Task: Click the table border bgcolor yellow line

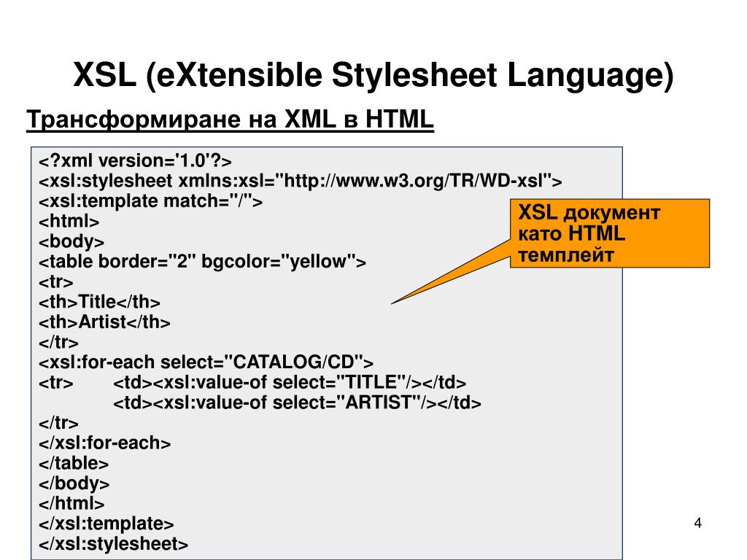Action: click(x=203, y=262)
